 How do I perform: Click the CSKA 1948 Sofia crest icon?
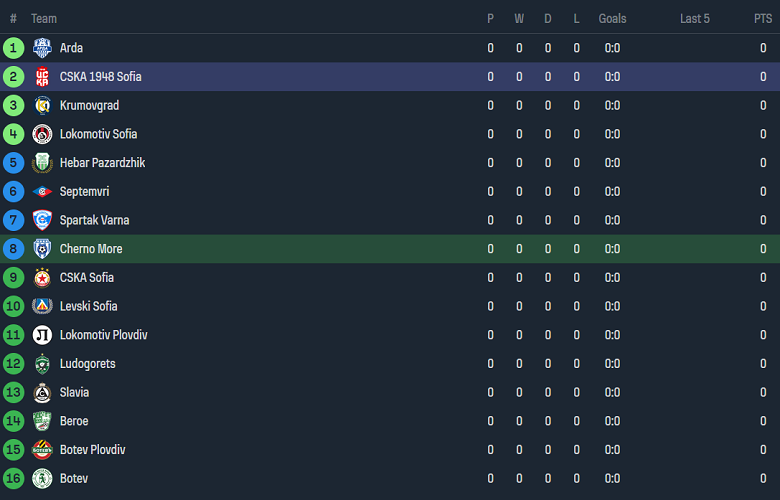coord(42,77)
